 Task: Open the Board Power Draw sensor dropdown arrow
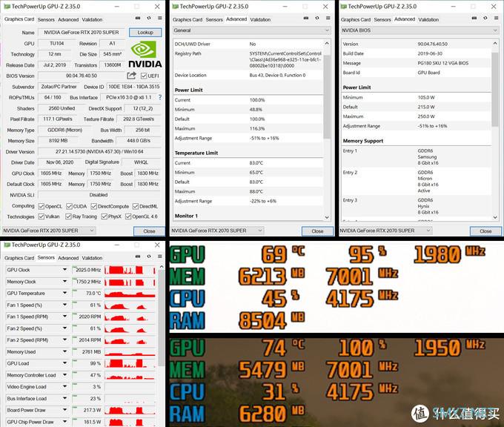pos(64,410)
